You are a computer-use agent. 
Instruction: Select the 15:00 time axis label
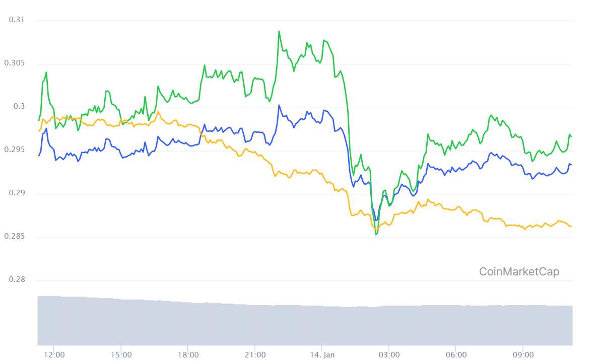(121, 355)
